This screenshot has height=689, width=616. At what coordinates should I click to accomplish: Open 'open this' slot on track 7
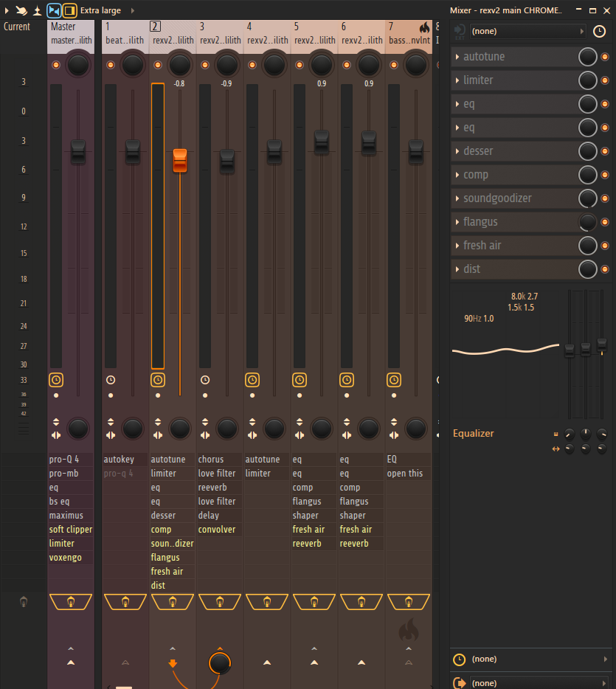[409, 474]
